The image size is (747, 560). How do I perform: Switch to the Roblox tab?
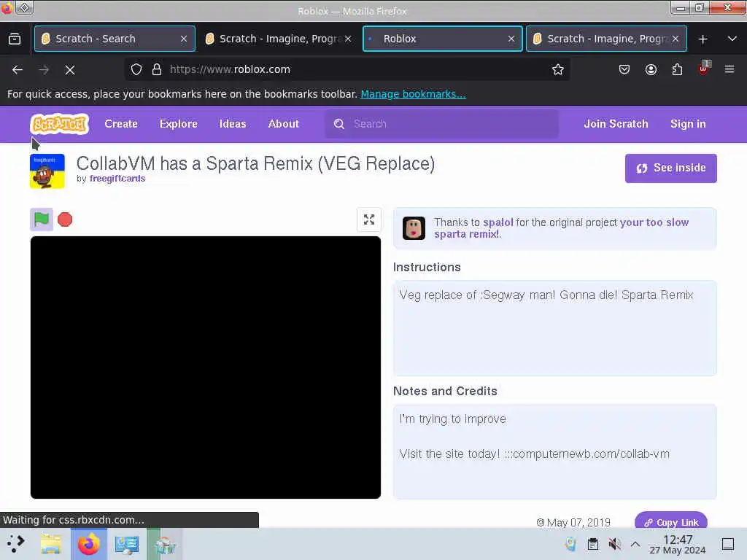pyautogui.click(x=442, y=39)
